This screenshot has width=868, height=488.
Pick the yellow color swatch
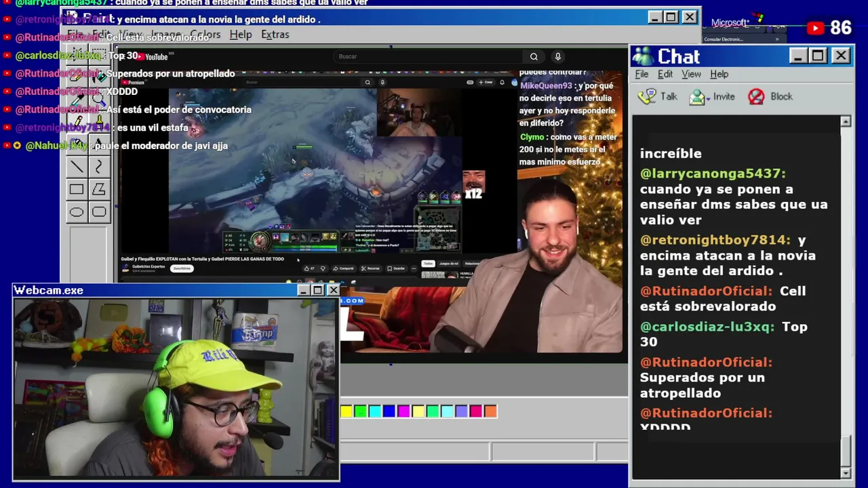(x=347, y=411)
